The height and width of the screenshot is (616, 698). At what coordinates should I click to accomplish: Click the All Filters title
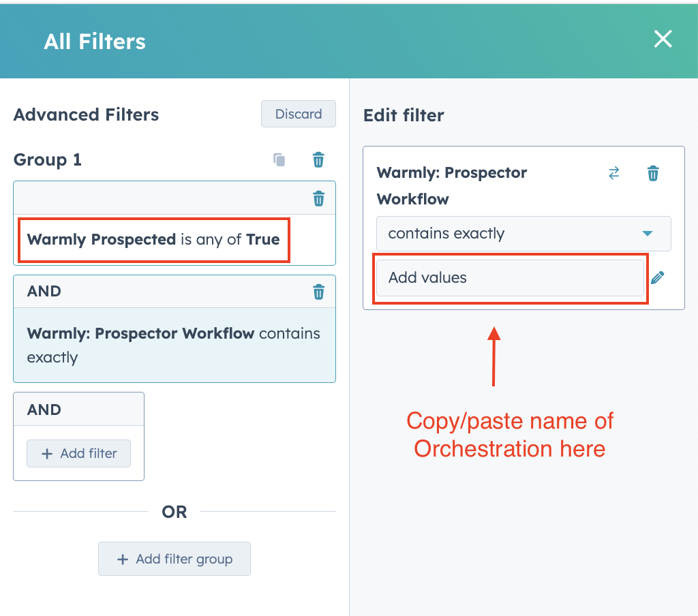click(95, 42)
